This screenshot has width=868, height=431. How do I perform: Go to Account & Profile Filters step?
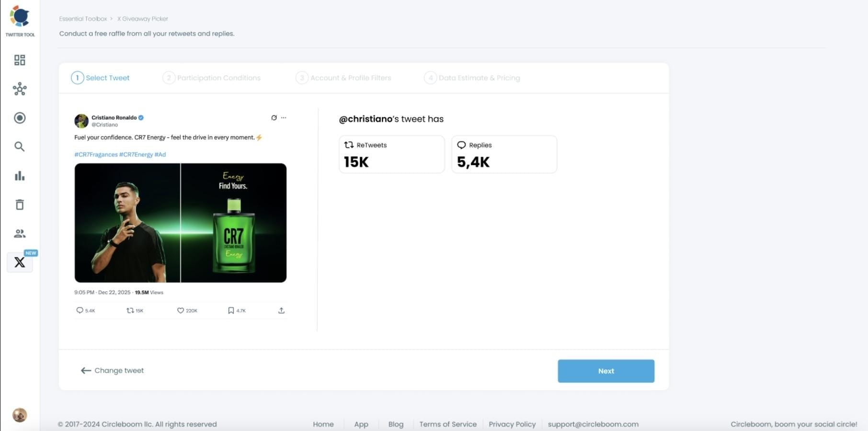point(343,78)
